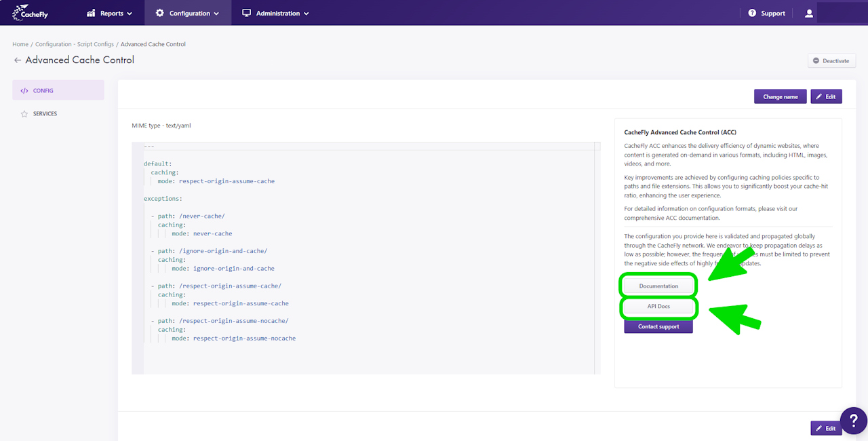
Task: Click the top Edit button
Action: coord(826,96)
